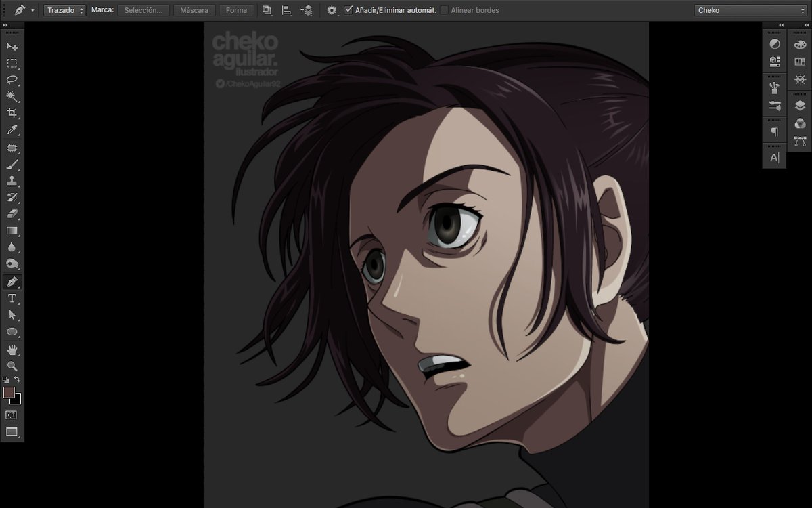The height and width of the screenshot is (508, 812).
Task: Expand the Color icon column
Action: pos(806,25)
